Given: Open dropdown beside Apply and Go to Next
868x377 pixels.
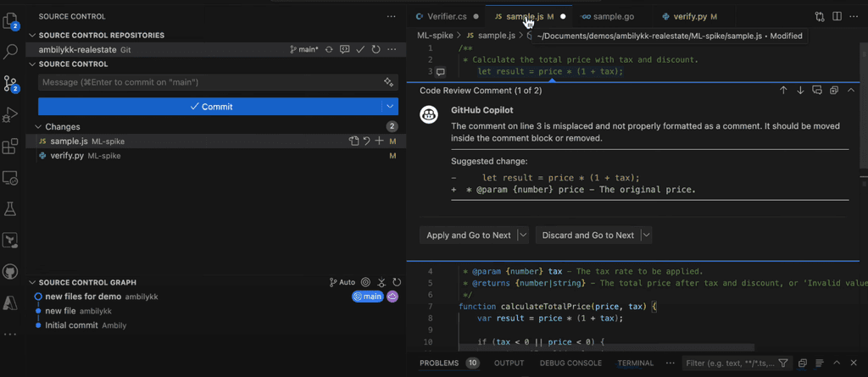Looking at the screenshot, I should [x=523, y=236].
